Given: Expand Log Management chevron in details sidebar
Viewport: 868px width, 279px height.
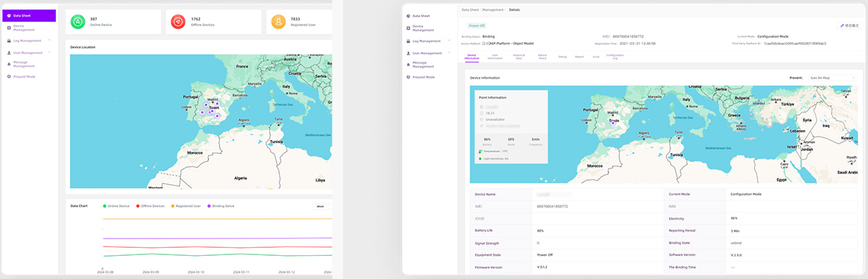Looking at the screenshot, I should coord(450,41).
